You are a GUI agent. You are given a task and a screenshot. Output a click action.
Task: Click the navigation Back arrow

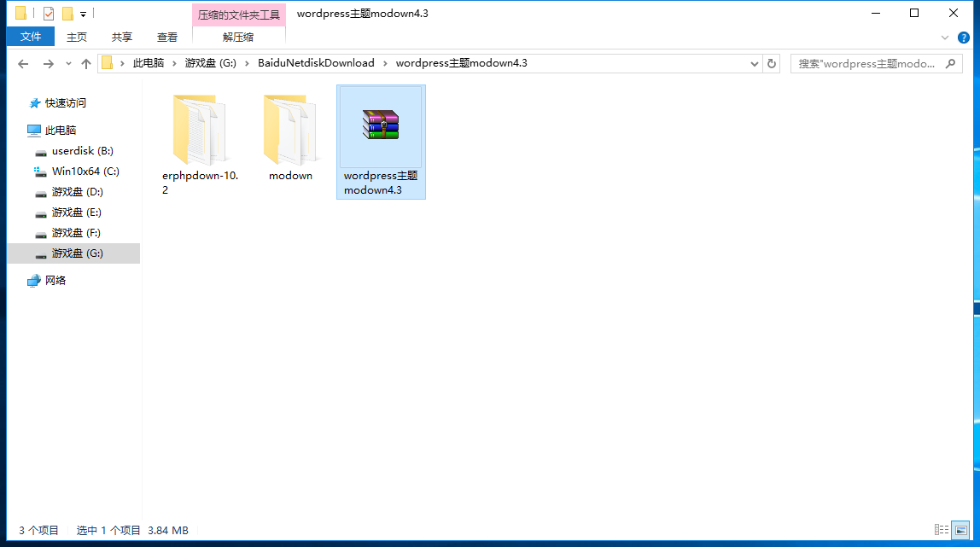22,62
